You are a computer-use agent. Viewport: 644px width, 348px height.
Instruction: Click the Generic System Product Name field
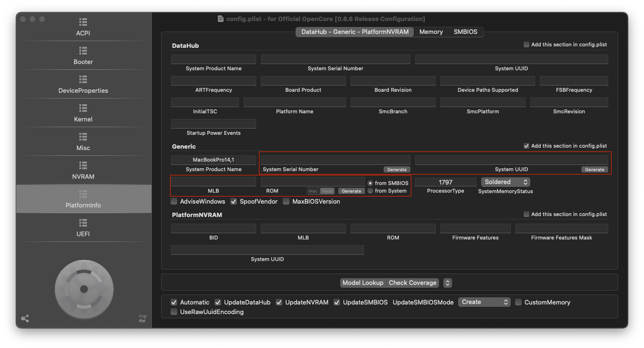coord(214,160)
